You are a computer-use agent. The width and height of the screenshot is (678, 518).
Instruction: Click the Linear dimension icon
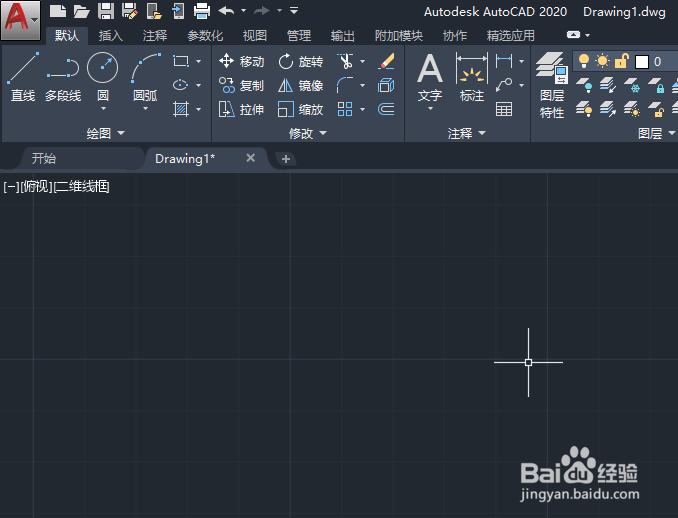pyautogui.click(x=504, y=61)
